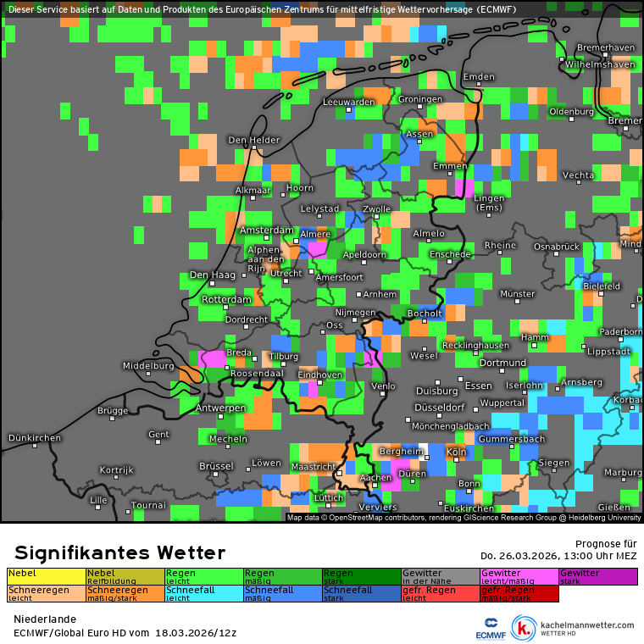Click the 'Schneefall leicht' cyan legend swatch

tap(203, 593)
